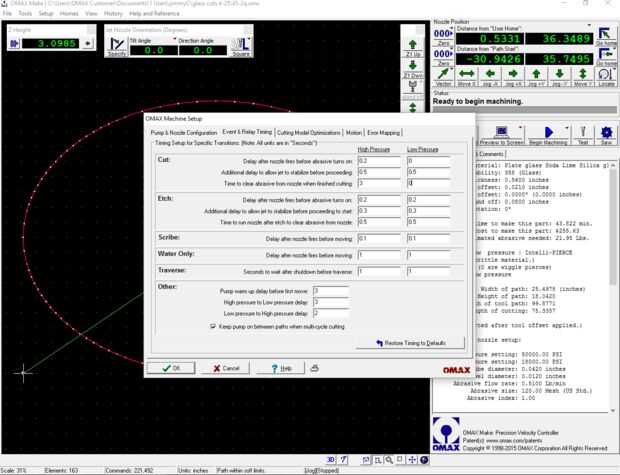This screenshot has height=475, width=620.
Task: Click the Z Height blue arrow icon
Action: pyautogui.click(x=14, y=44)
